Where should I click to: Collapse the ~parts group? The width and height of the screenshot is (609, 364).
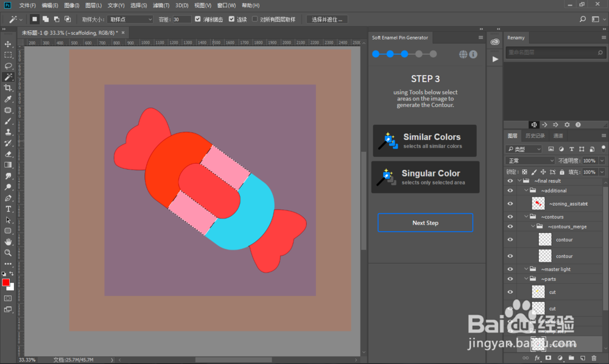coord(526,279)
